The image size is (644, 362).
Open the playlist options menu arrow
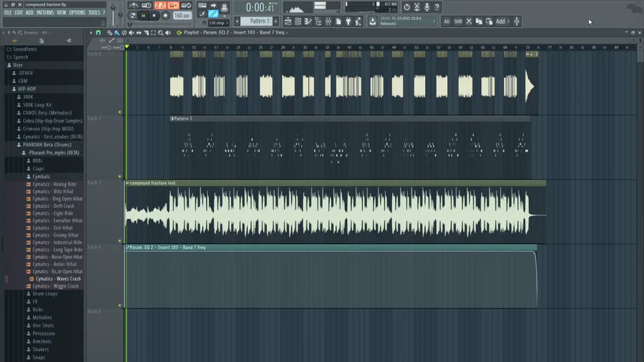[91, 32]
